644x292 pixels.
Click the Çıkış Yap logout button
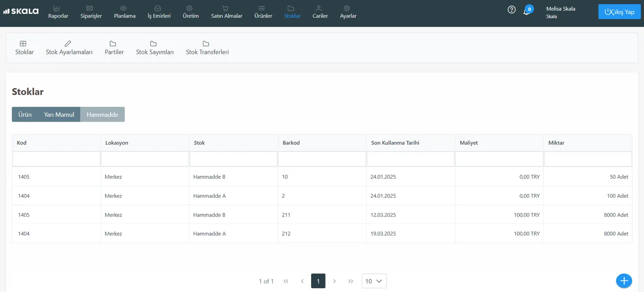(619, 12)
